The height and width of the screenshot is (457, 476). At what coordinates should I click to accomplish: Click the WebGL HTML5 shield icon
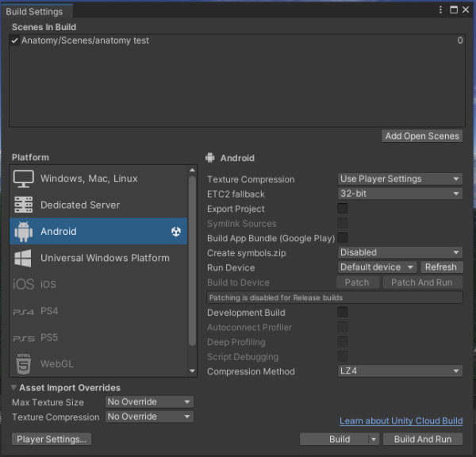(x=23, y=364)
